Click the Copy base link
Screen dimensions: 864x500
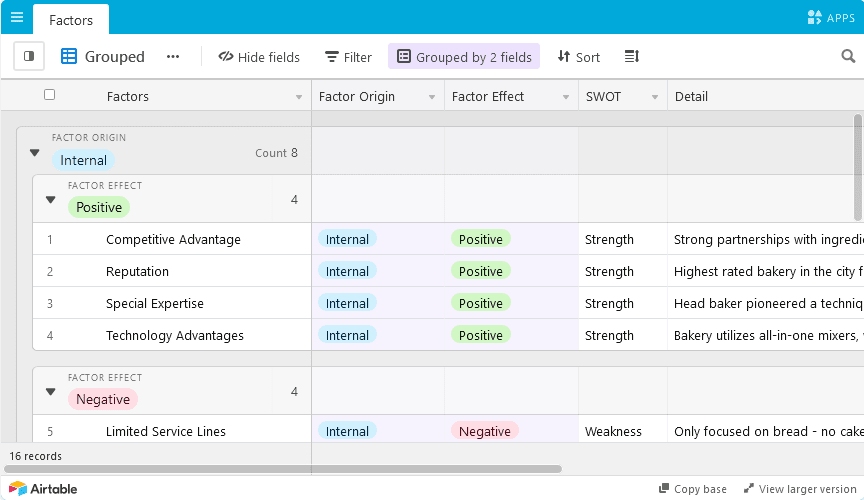693,489
